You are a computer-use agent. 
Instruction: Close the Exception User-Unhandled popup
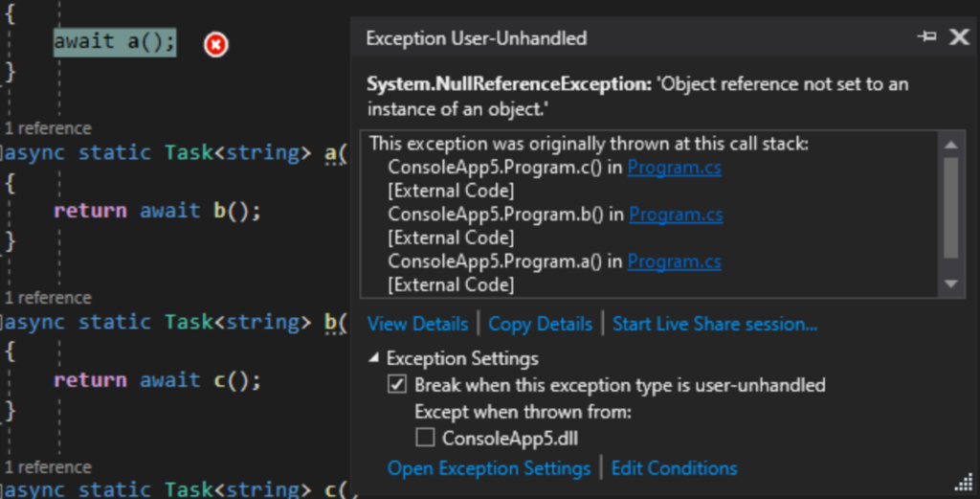(959, 37)
